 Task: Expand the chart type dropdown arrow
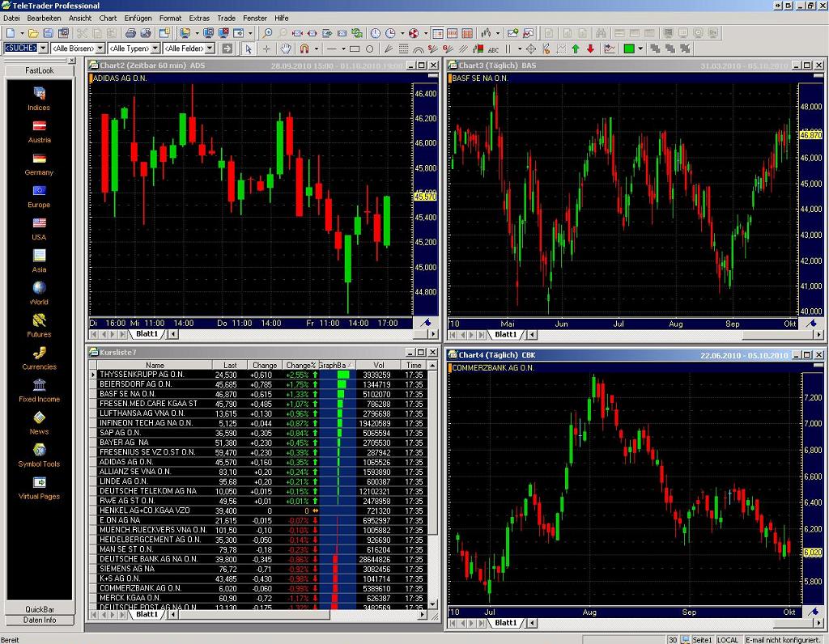tap(498, 33)
